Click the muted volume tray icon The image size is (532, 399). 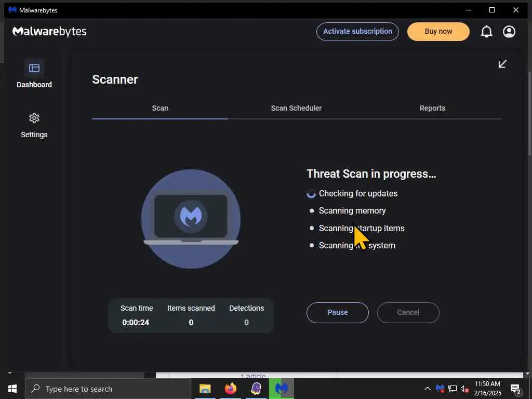pyautogui.click(x=464, y=389)
